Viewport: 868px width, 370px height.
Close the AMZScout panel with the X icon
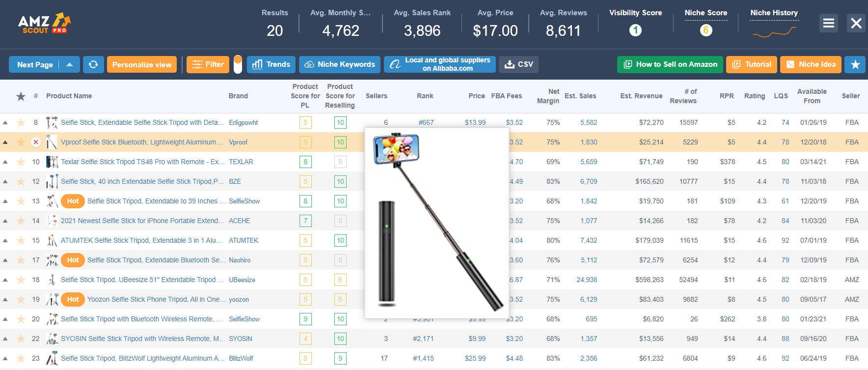[856, 23]
